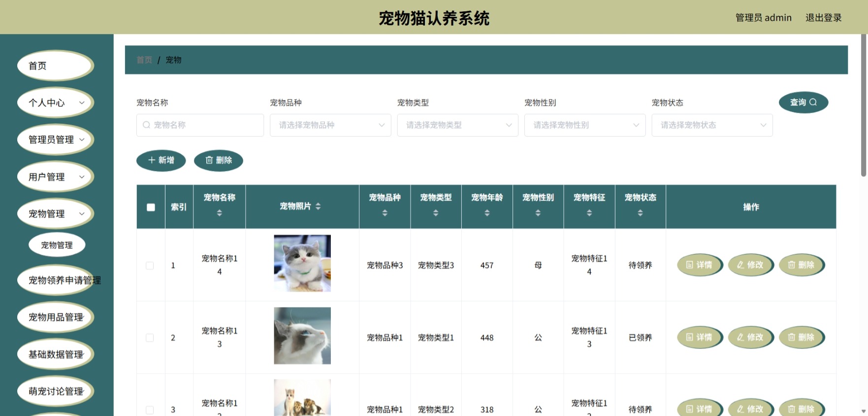
Task: Sort table by 宠物类型 column arrows
Action: pos(436,213)
